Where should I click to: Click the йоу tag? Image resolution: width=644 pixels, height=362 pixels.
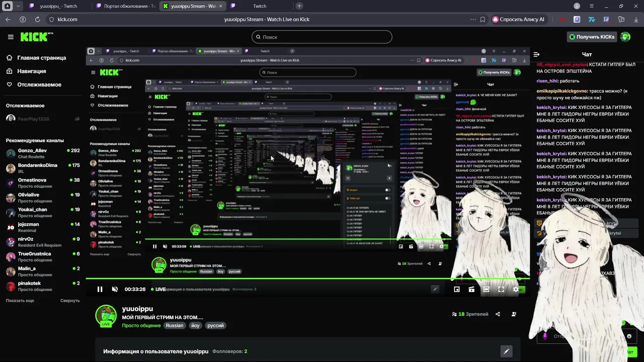pyautogui.click(x=196, y=326)
